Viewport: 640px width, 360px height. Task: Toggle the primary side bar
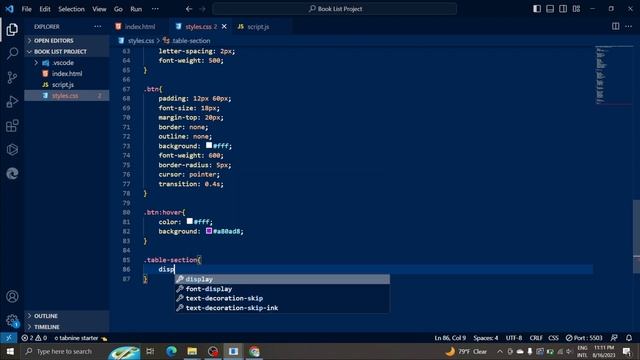pyautogui.click(x=537, y=9)
